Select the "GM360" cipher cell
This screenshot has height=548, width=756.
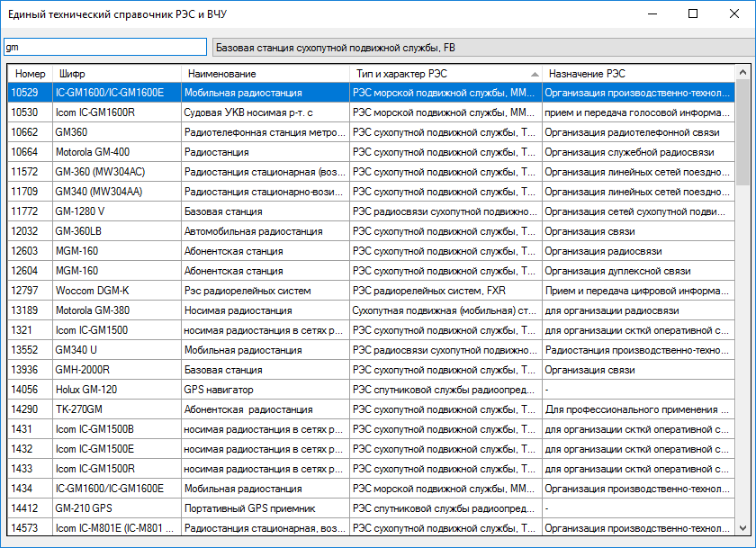[x=117, y=132]
